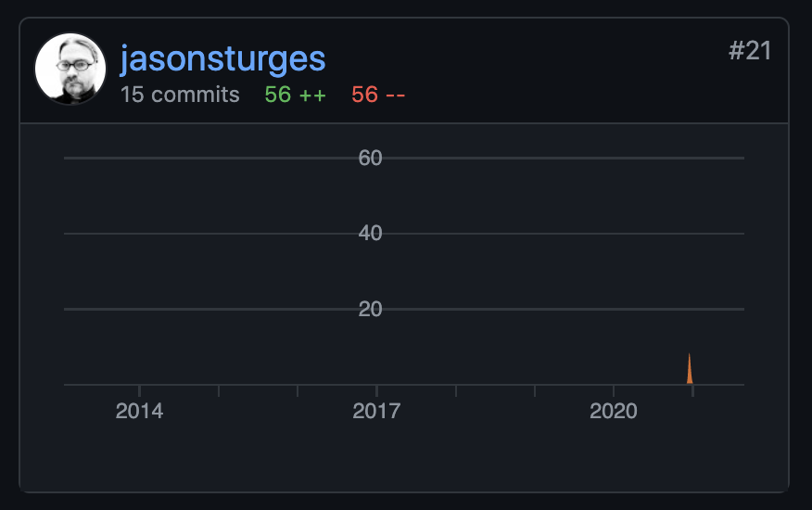
Task: Click the axis tick mark above 2017
Action: coord(376,390)
